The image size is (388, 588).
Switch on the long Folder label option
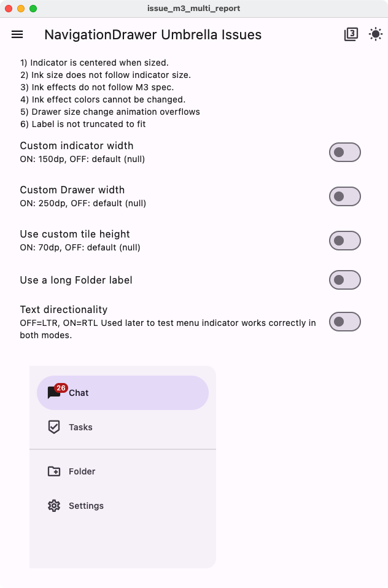click(x=344, y=279)
